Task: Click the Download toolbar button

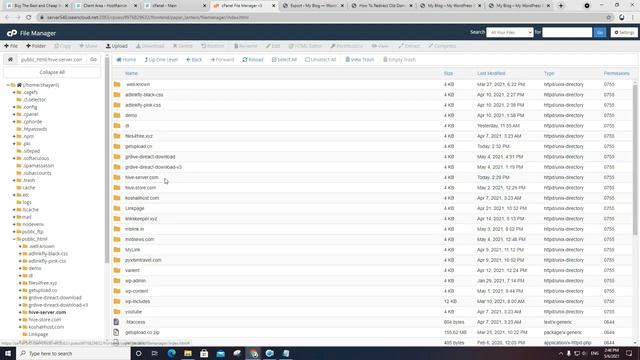Action: pyautogui.click(x=150, y=46)
